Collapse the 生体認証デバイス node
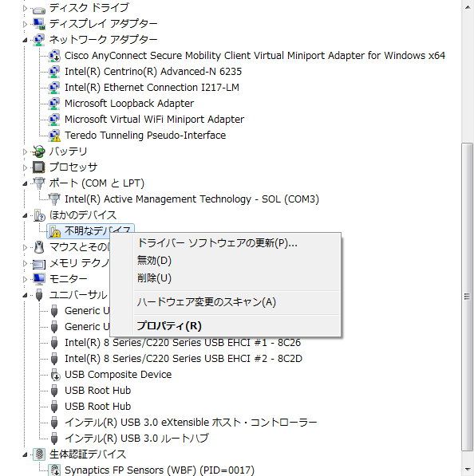The height and width of the screenshot is (476, 474). [26, 454]
